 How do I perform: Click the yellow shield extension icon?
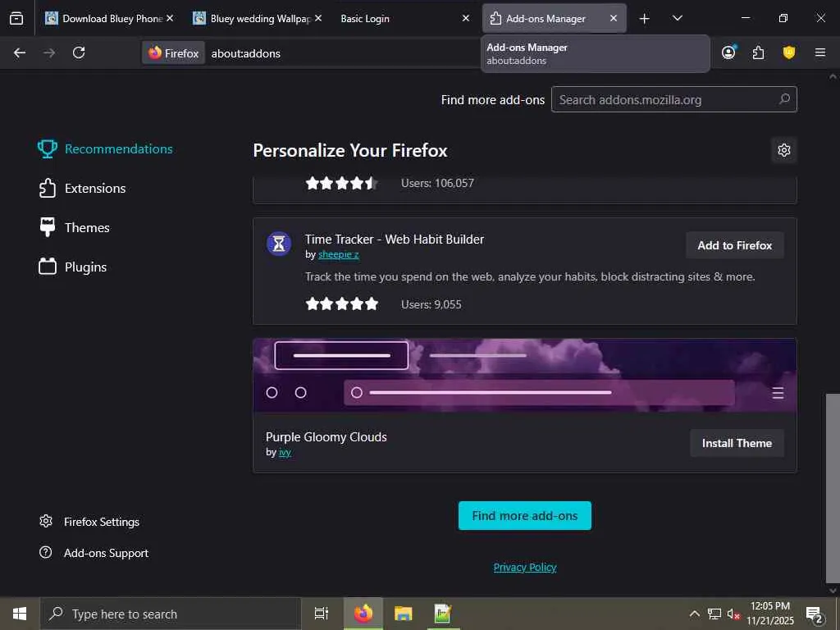tap(789, 52)
